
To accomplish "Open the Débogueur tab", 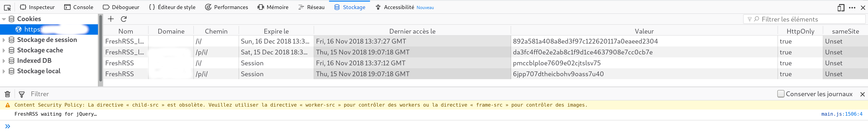I will click(x=121, y=7).
